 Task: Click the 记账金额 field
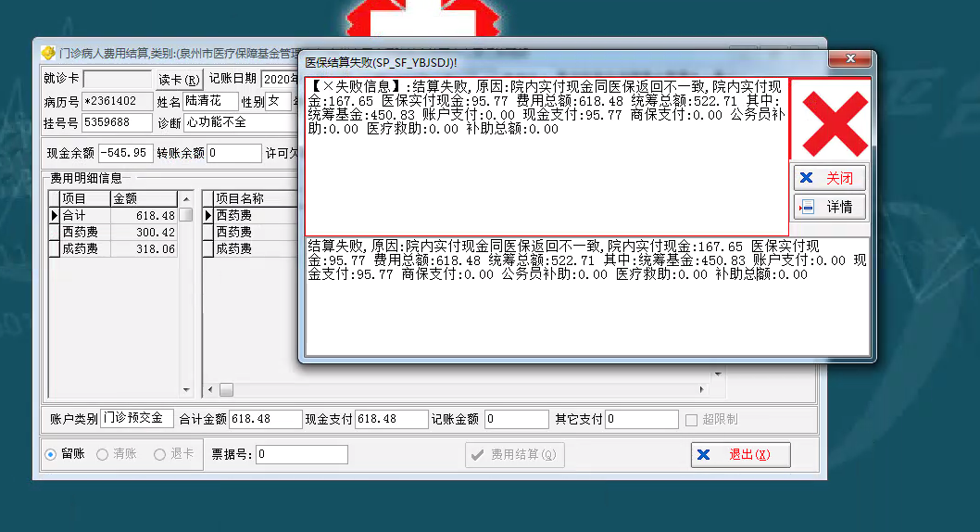[x=517, y=420]
